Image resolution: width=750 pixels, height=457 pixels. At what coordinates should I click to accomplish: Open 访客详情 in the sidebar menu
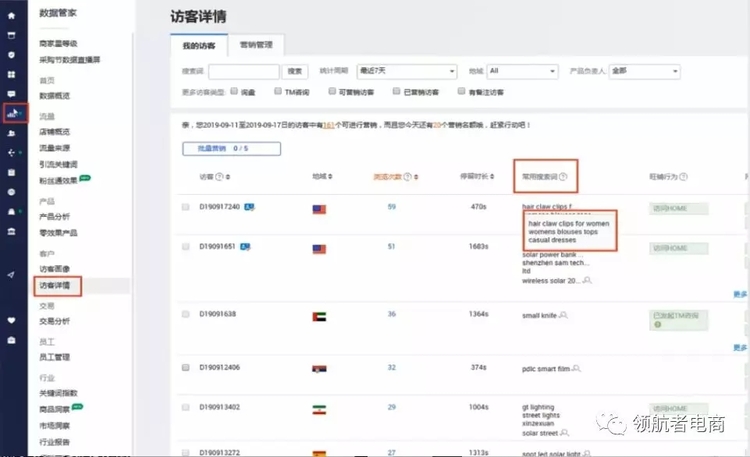[55, 286]
